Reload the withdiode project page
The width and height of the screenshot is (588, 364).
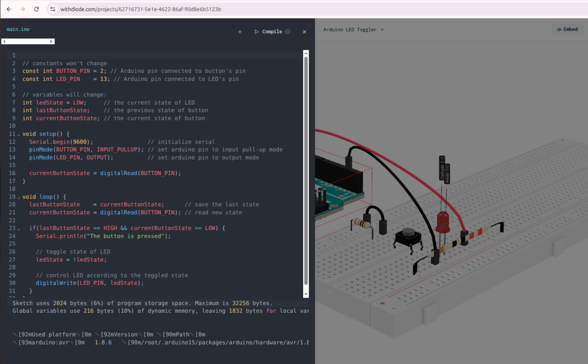36,9
